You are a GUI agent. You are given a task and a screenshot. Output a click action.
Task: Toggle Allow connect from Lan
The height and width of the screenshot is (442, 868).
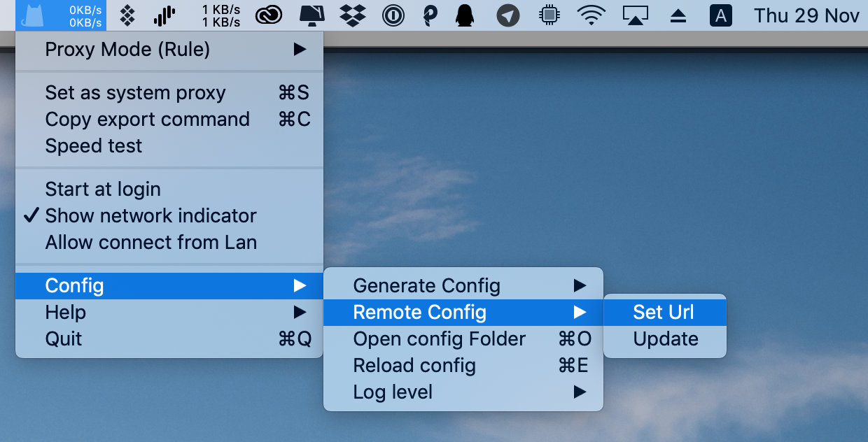150,243
